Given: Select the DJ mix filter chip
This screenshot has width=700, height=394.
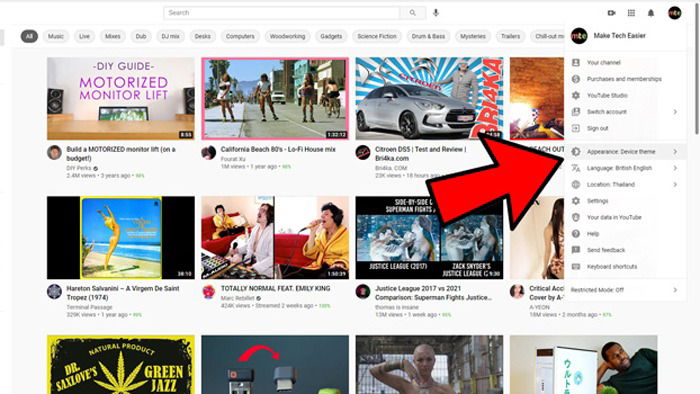Looking at the screenshot, I should click(x=171, y=36).
